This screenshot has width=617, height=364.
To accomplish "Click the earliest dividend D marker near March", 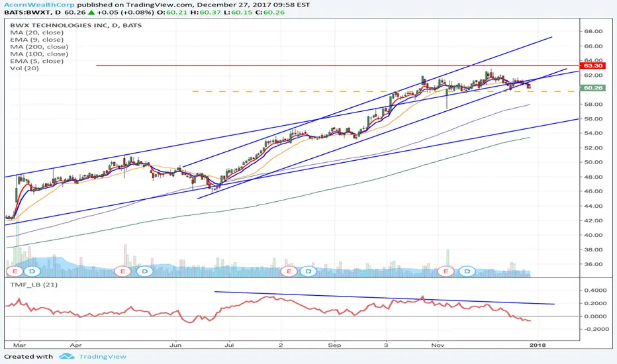I will click(x=32, y=271).
